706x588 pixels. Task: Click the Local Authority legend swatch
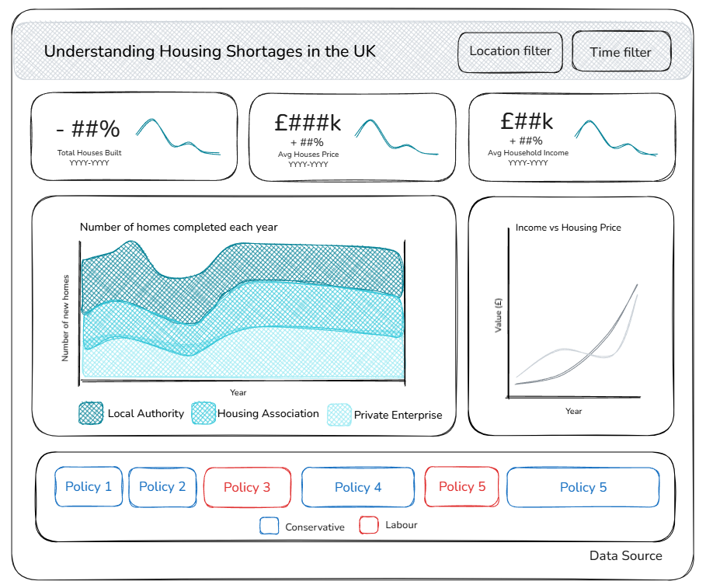(x=91, y=413)
